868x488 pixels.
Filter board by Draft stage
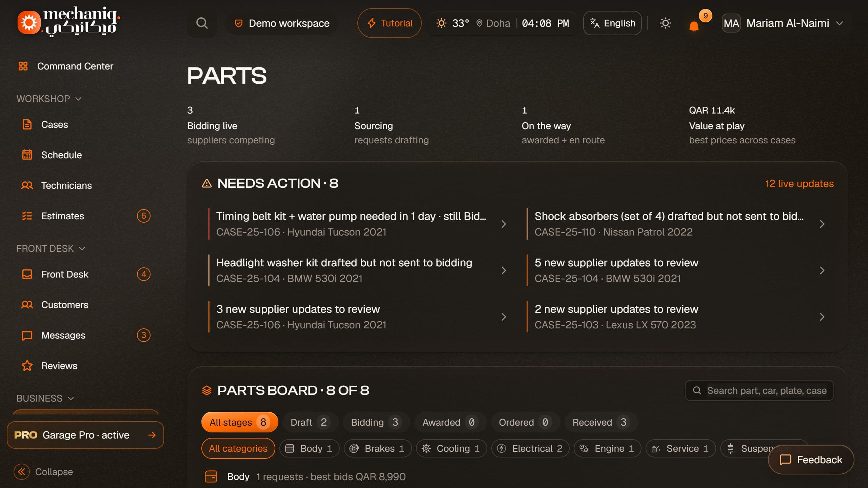pyautogui.click(x=310, y=422)
